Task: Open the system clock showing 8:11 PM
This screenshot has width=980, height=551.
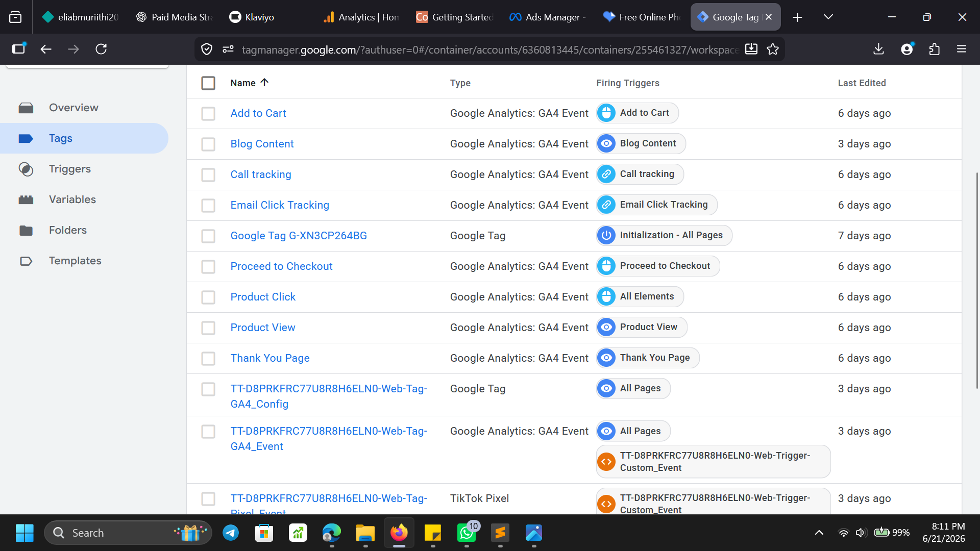Action: pos(944,533)
